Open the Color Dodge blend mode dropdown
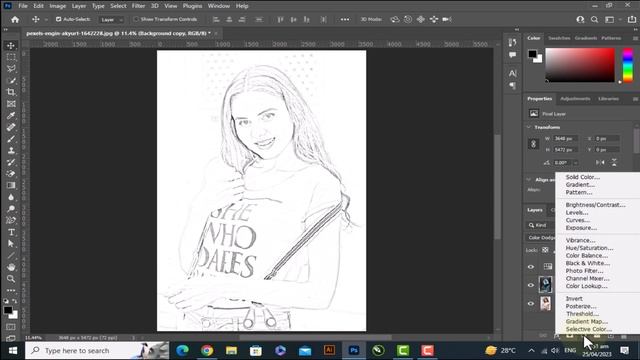640x360 pixels. (541, 238)
